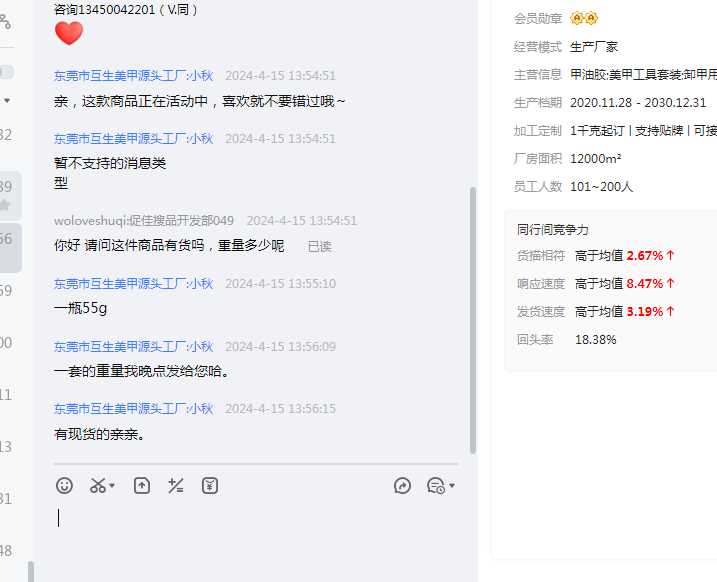Click the '2.67%' 货描相符 value

645,256
